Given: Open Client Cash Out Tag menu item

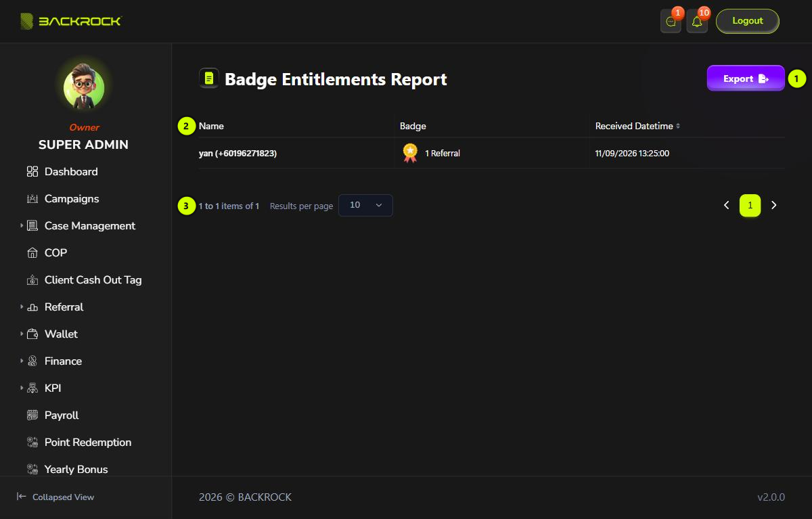Looking at the screenshot, I should (93, 280).
